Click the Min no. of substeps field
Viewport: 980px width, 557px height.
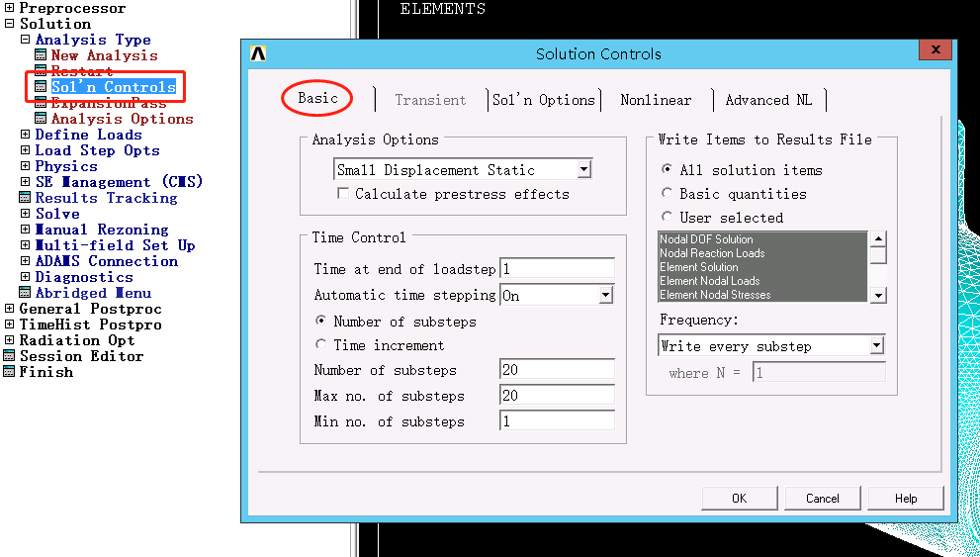(557, 420)
